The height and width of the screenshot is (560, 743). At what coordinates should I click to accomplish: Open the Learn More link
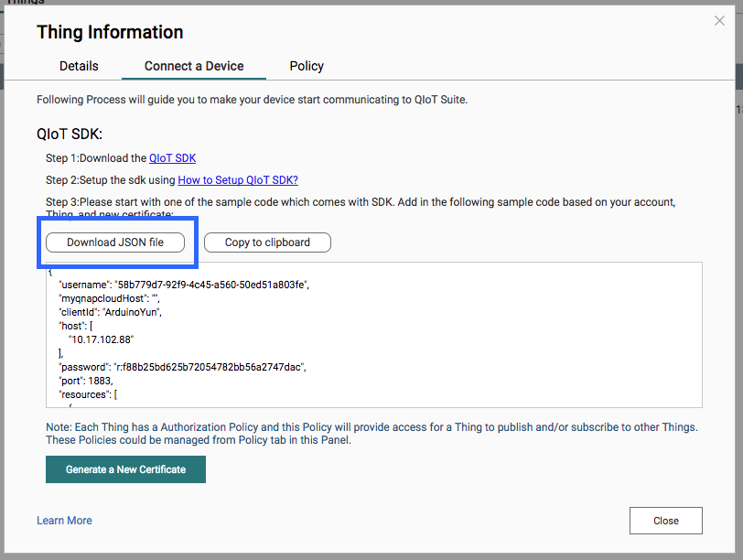(x=64, y=521)
